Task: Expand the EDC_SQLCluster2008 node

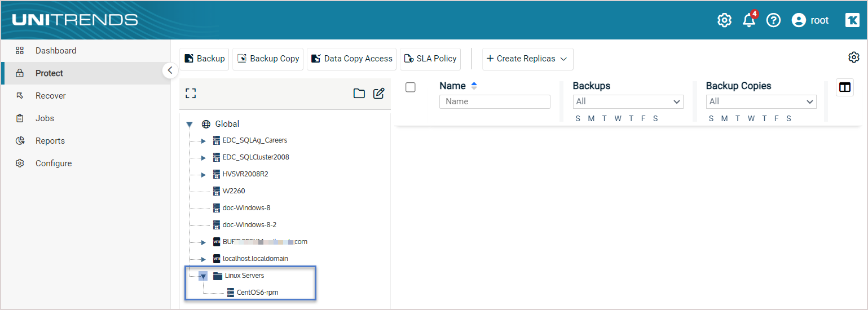Action: [204, 158]
